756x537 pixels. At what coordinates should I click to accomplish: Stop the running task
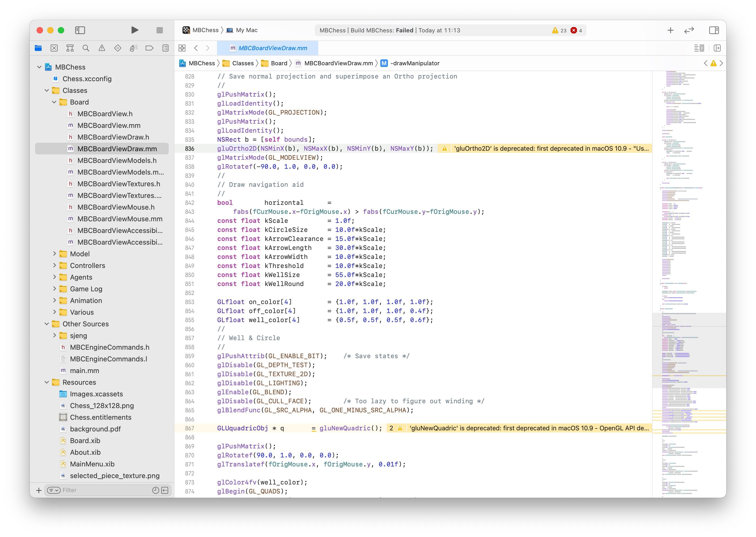(160, 30)
